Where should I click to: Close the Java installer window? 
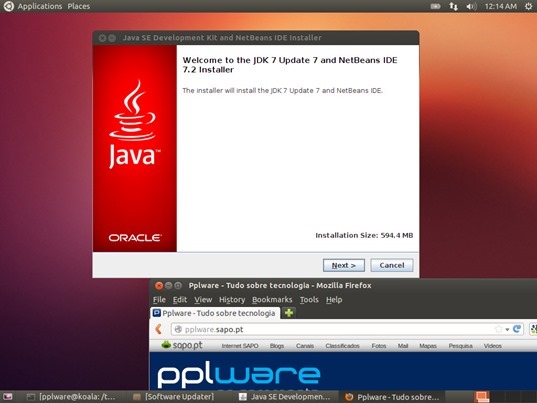click(102, 38)
